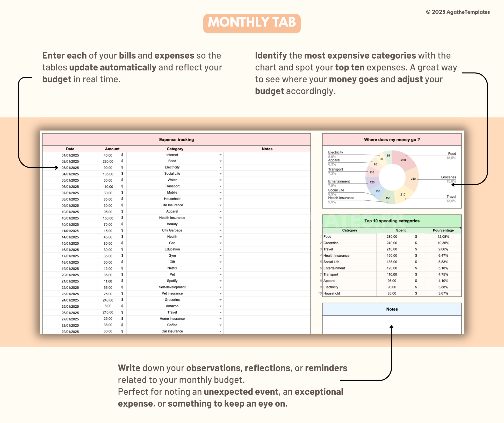Select the Expense tracking table header
Viewport: 504px width, 423px height.
[x=176, y=140]
